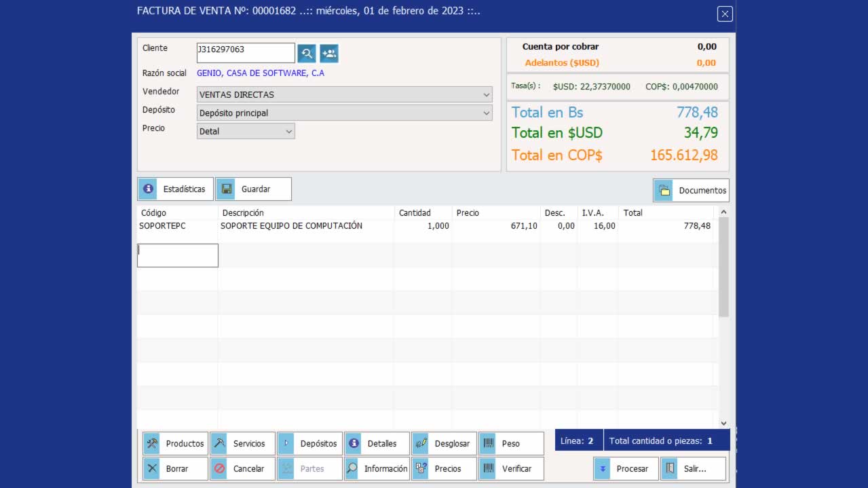
Task: Click the Verificar barcode button
Action: click(x=511, y=469)
